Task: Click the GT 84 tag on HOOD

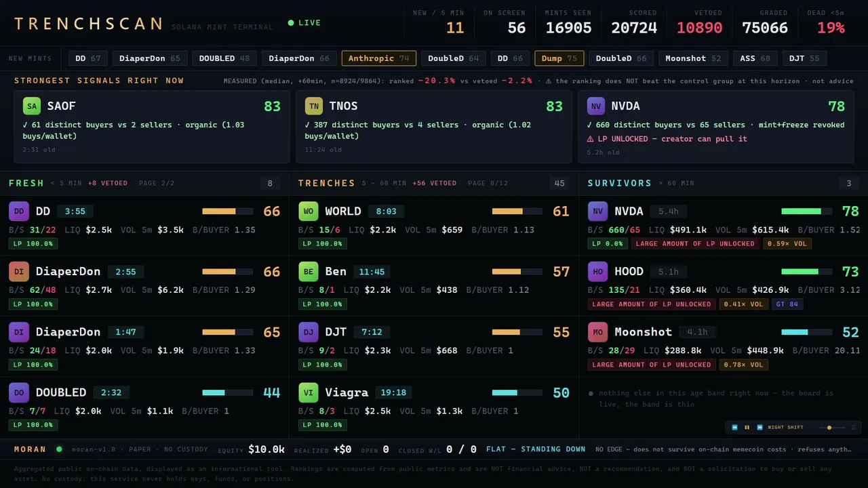Action: (x=787, y=304)
